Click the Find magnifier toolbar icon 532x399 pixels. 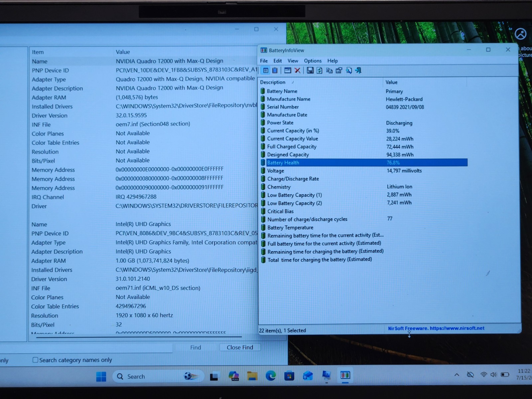(x=348, y=70)
